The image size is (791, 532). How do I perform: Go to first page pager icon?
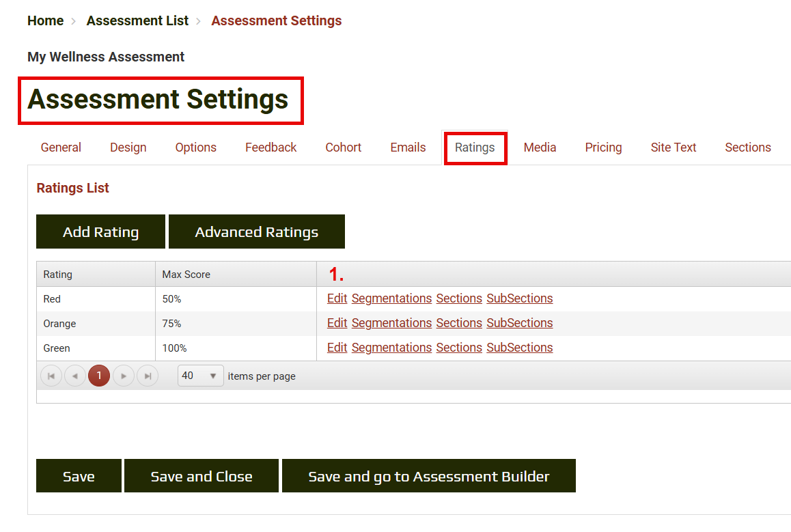pos(51,376)
